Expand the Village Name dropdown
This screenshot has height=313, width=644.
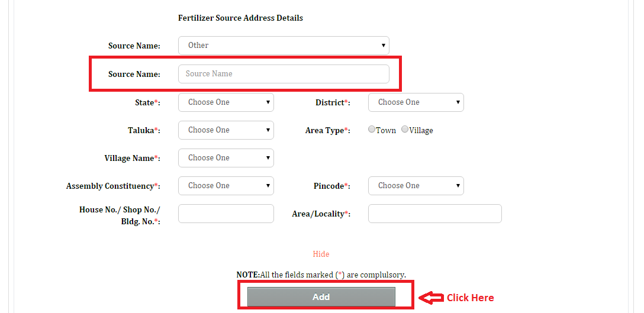point(226,158)
